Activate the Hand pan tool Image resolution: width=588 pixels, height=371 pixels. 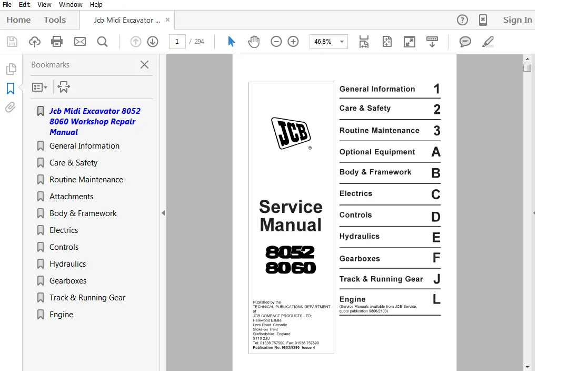click(254, 41)
